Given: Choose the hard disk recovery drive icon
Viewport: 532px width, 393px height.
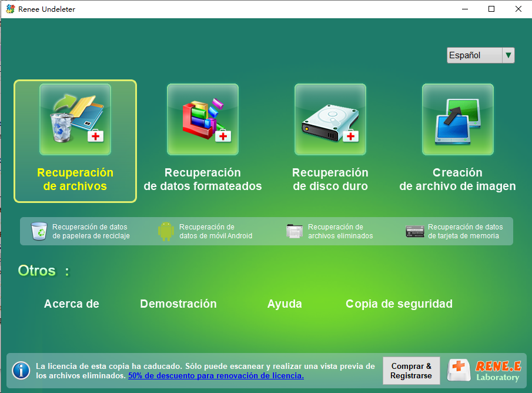Looking at the screenshot, I should [x=330, y=119].
